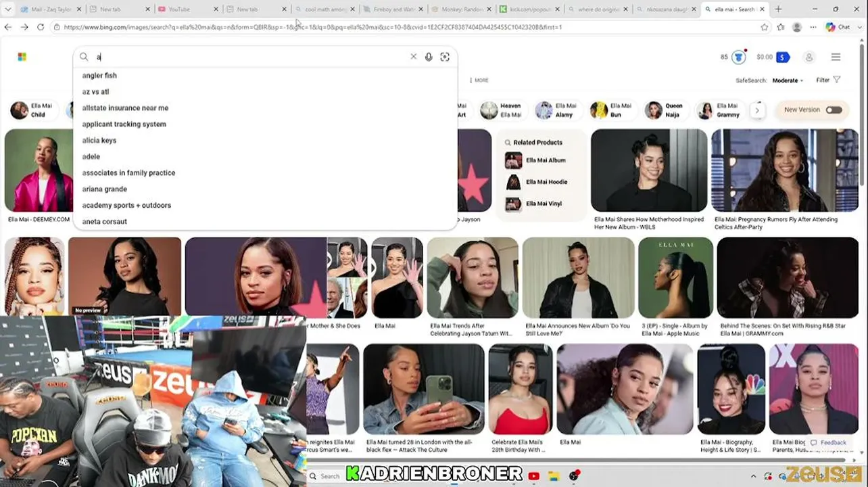
Task: Clear the search box with the X icon
Action: [x=414, y=57]
